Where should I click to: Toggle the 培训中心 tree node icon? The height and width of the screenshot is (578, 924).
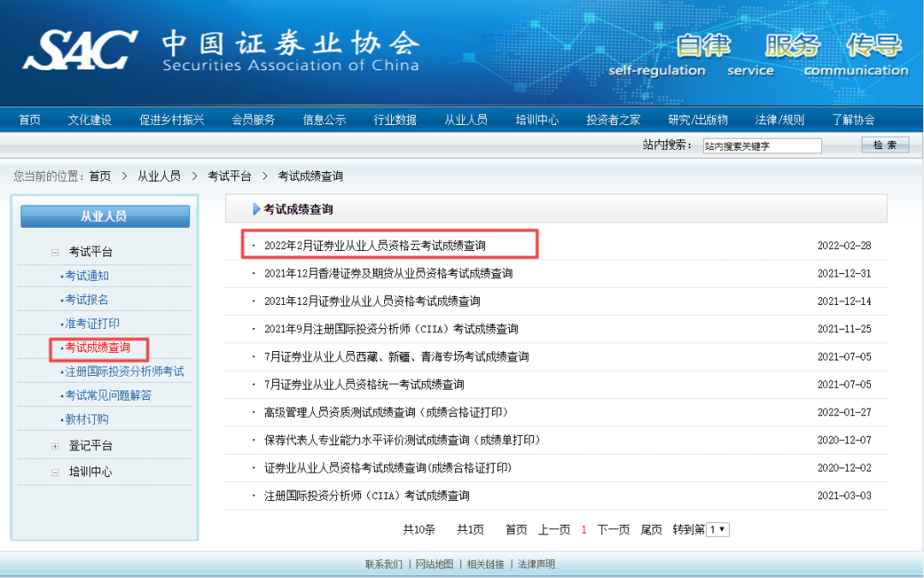tap(55, 473)
